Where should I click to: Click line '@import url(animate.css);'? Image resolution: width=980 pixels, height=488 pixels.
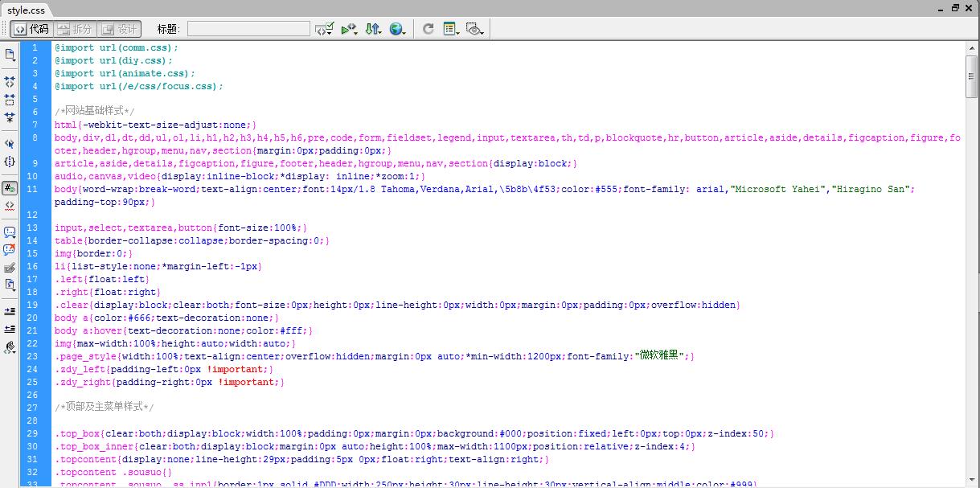(x=125, y=73)
